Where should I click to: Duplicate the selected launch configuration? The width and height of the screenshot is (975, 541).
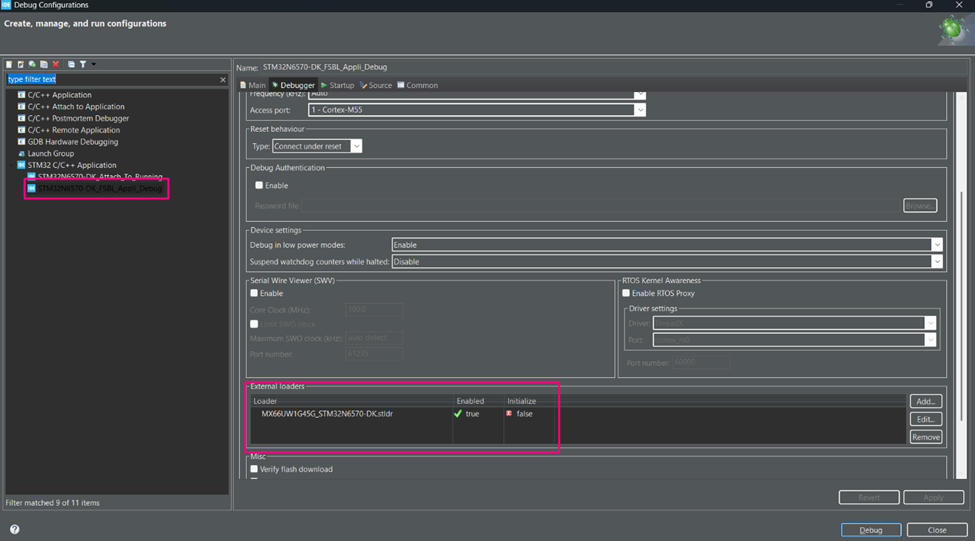point(44,64)
